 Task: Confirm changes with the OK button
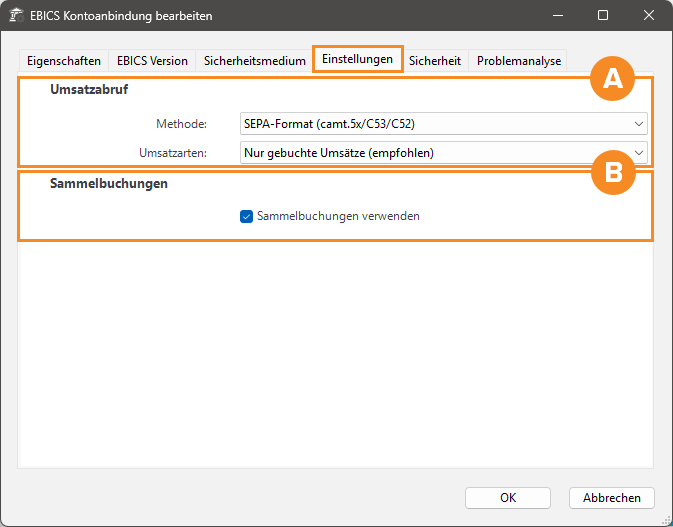point(508,497)
